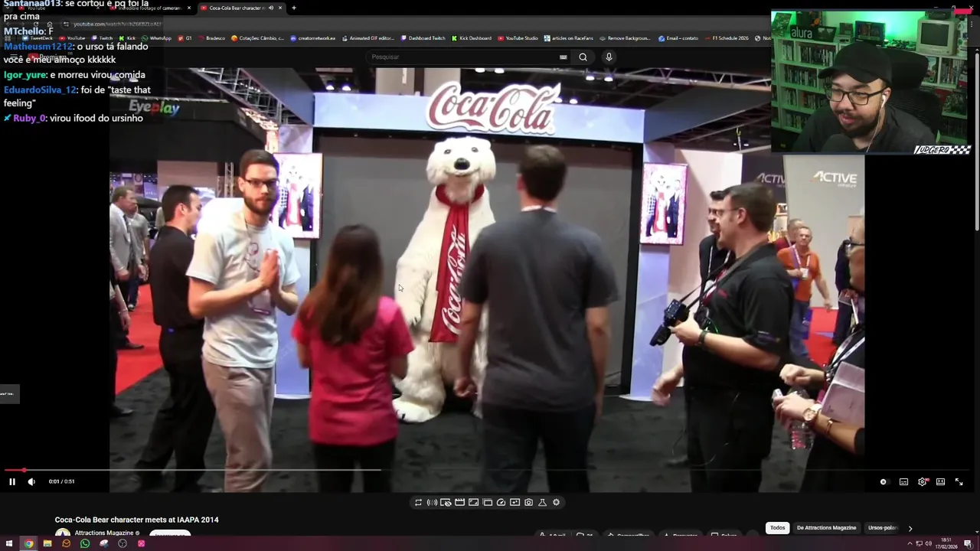Viewport: 980px width, 551px height.
Task: Open the 'Kick Dashboard' bookmark
Action: click(472, 38)
